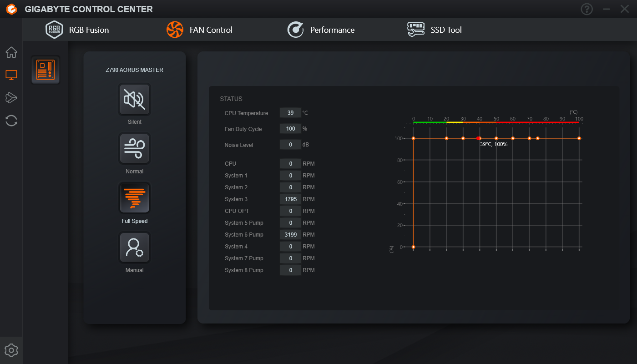Click the red current-temperature marker on the curve
This screenshot has width=637, height=364.
(478, 138)
